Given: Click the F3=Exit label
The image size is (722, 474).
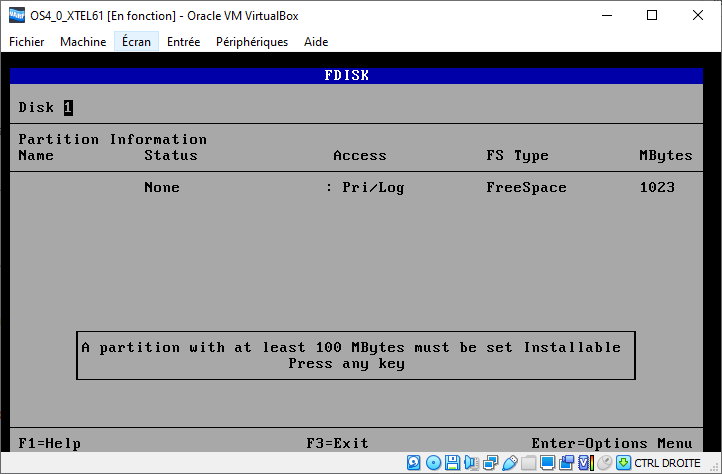Looking at the screenshot, I should tap(337, 443).
